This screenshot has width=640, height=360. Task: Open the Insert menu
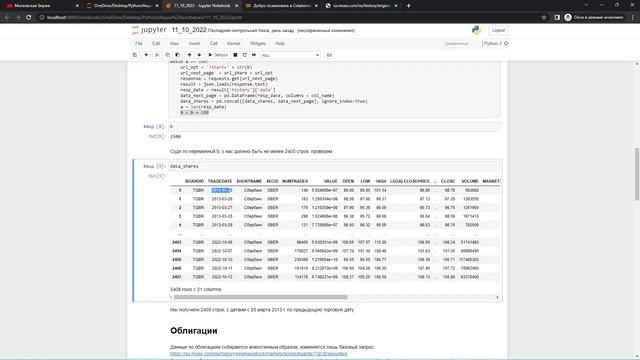(x=194, y=43)
